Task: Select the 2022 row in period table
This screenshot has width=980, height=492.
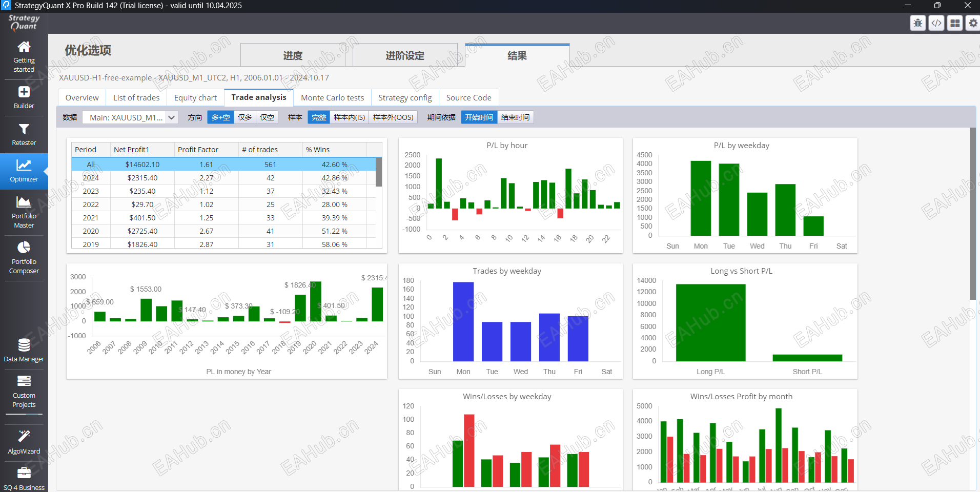Action: (x=224, y=204)
